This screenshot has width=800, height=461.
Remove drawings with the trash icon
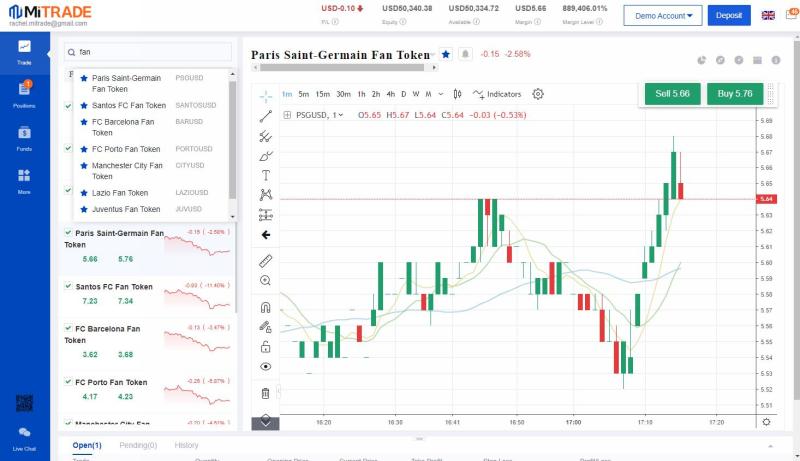pos(265,393)
